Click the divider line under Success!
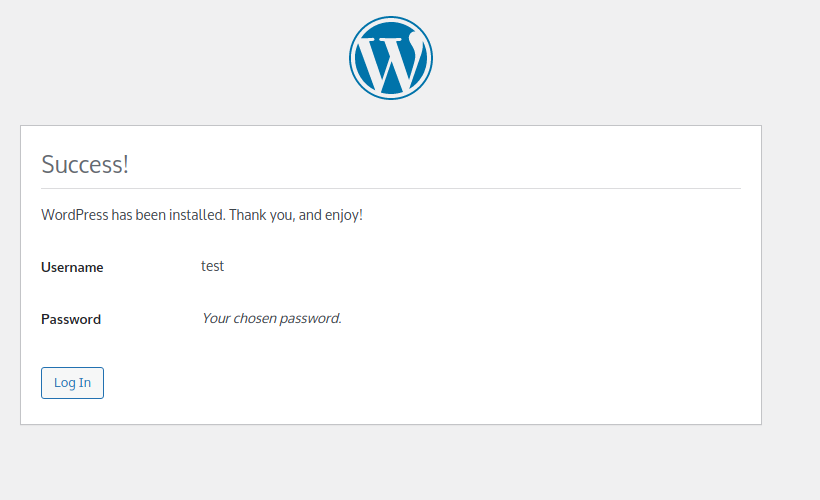 coord(391,188)
